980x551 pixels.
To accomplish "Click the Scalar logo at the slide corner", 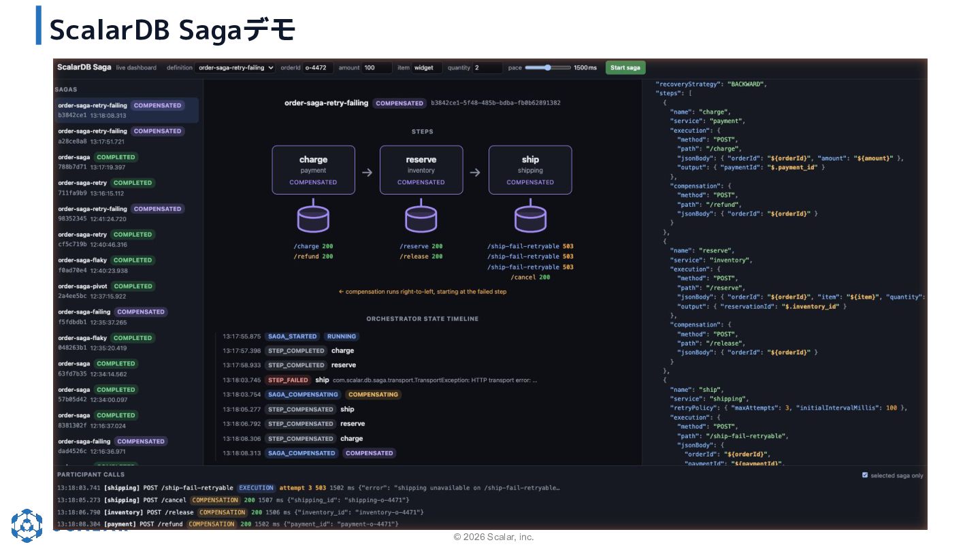I will (x=27, y=525).
